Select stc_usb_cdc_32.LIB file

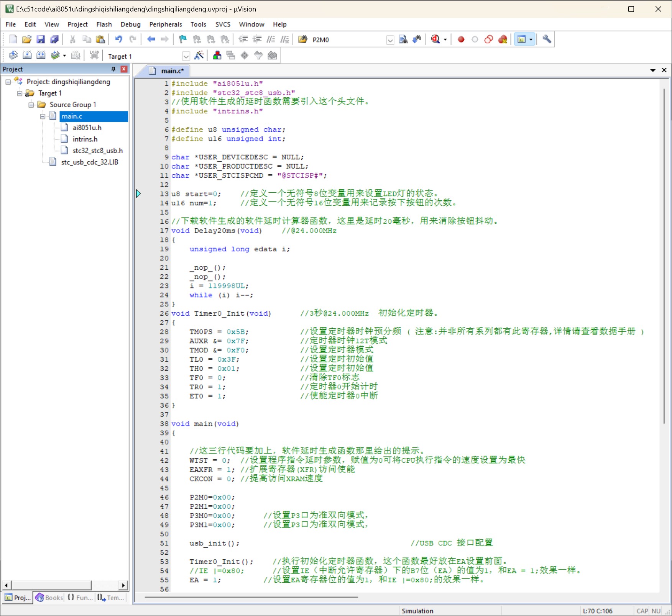(x=90, y=162)
